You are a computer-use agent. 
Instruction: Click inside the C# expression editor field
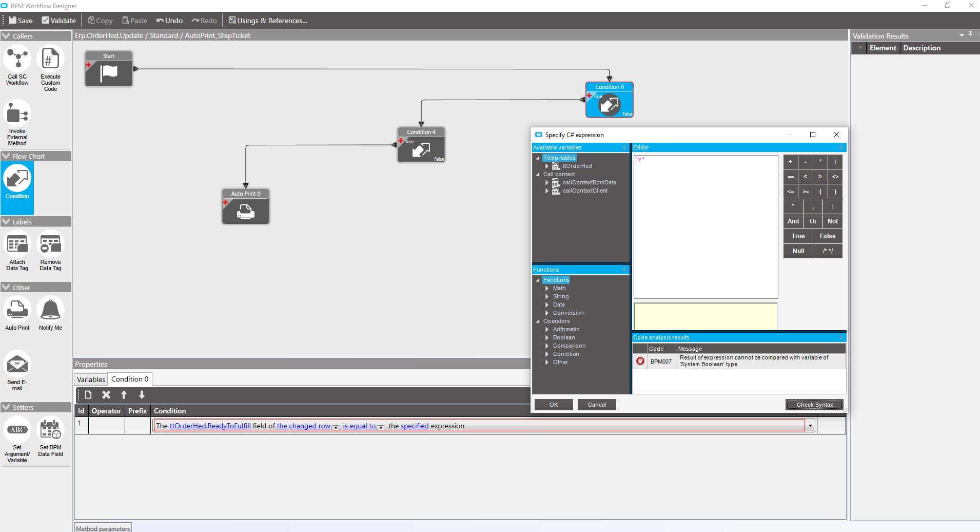pyautogui.click(x=705, y=227)
